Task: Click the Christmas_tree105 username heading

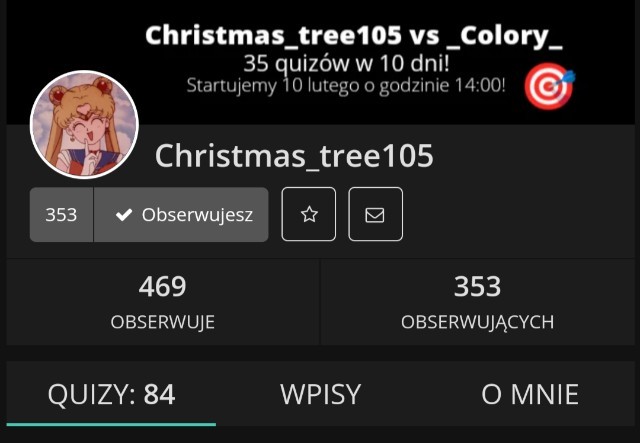Action: [x=294, y=156]
